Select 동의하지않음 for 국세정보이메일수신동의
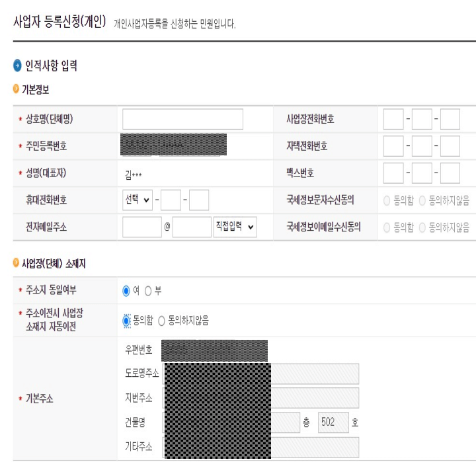 pyautogui.click(x=422, y=227)
